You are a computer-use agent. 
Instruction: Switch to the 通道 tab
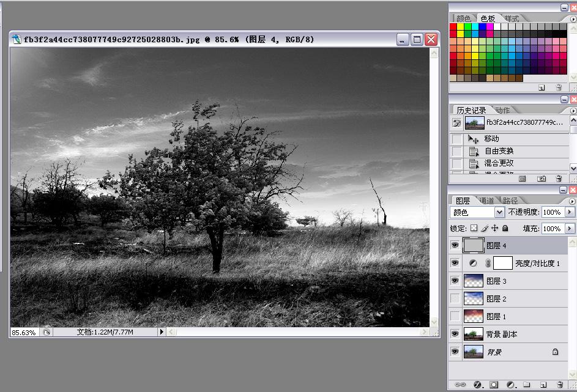click(487, 201)
